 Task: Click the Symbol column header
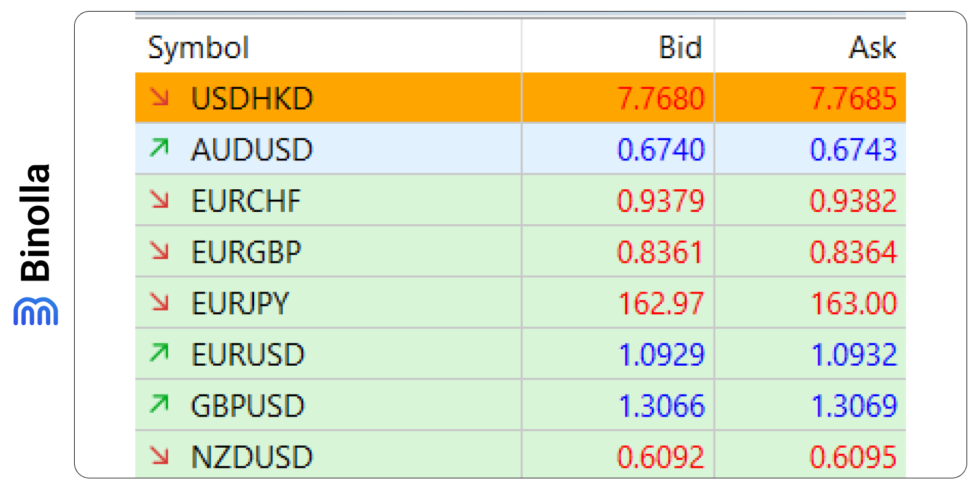(198, 47)
